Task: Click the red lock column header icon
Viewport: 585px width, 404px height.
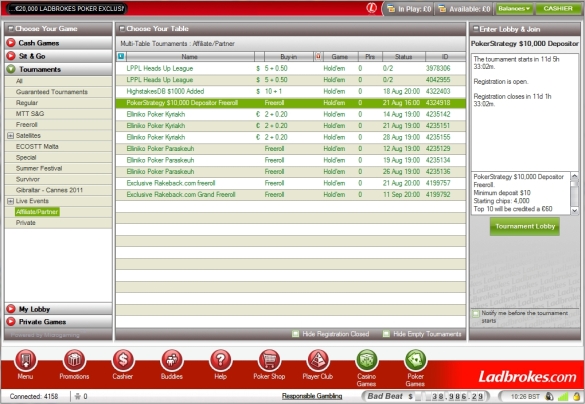Action: pyautogui.click(x=318, y=56)
